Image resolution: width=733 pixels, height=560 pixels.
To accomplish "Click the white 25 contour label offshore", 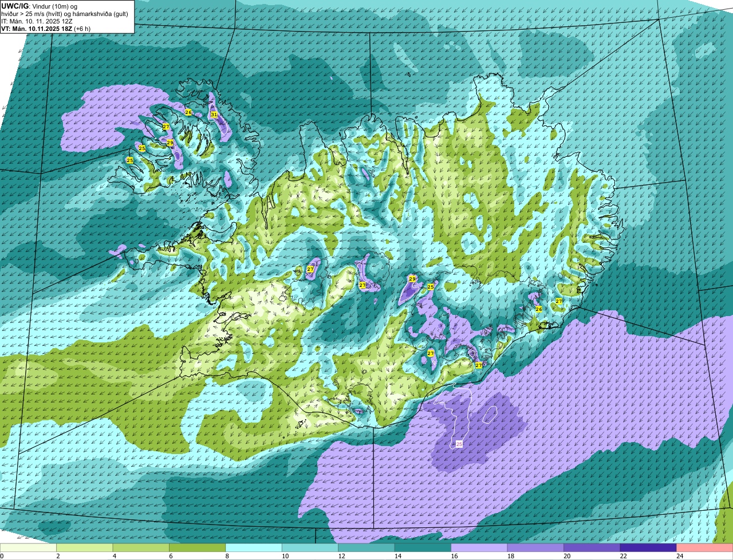I will [459, 444].
